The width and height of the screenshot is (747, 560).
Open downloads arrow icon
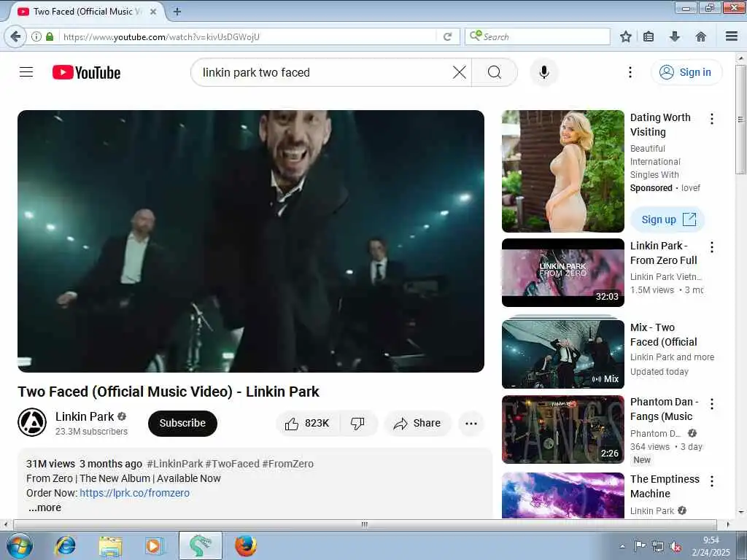click(x=675, y=36)
